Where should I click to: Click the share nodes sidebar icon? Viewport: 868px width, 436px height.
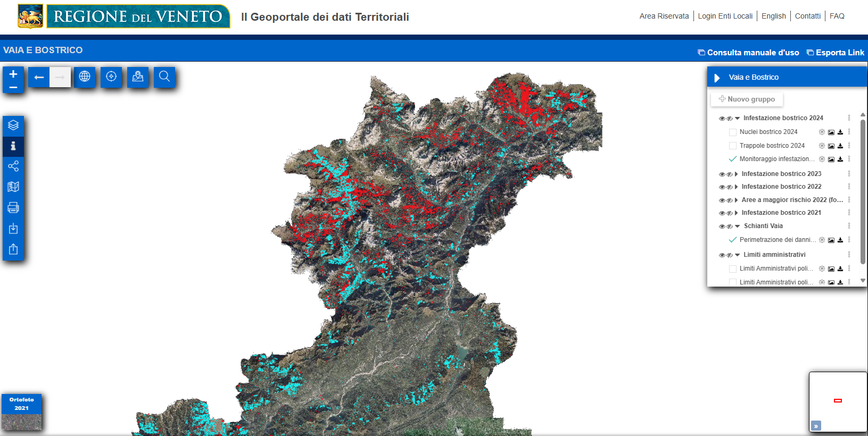[13, 166]
